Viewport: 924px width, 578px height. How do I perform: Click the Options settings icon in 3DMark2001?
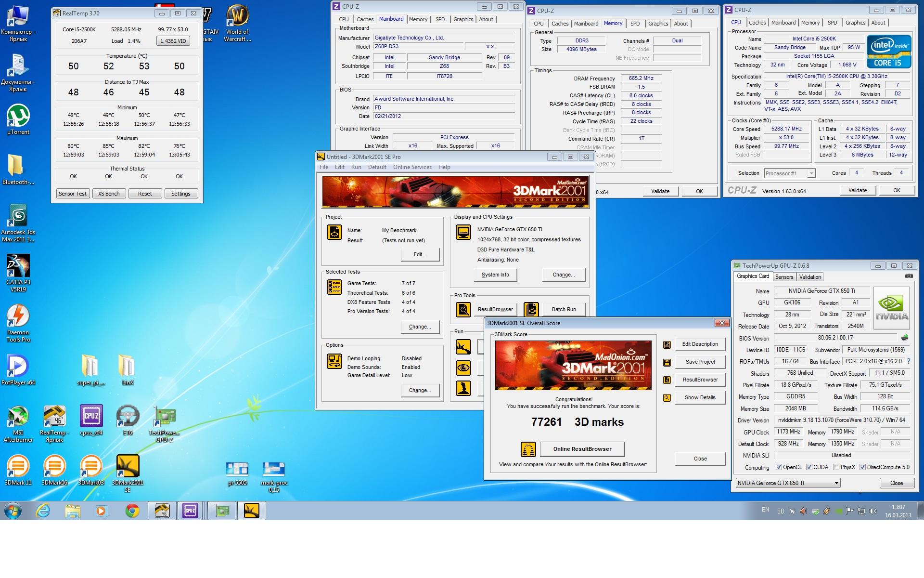pyautogui.click(x=334, y=361)
